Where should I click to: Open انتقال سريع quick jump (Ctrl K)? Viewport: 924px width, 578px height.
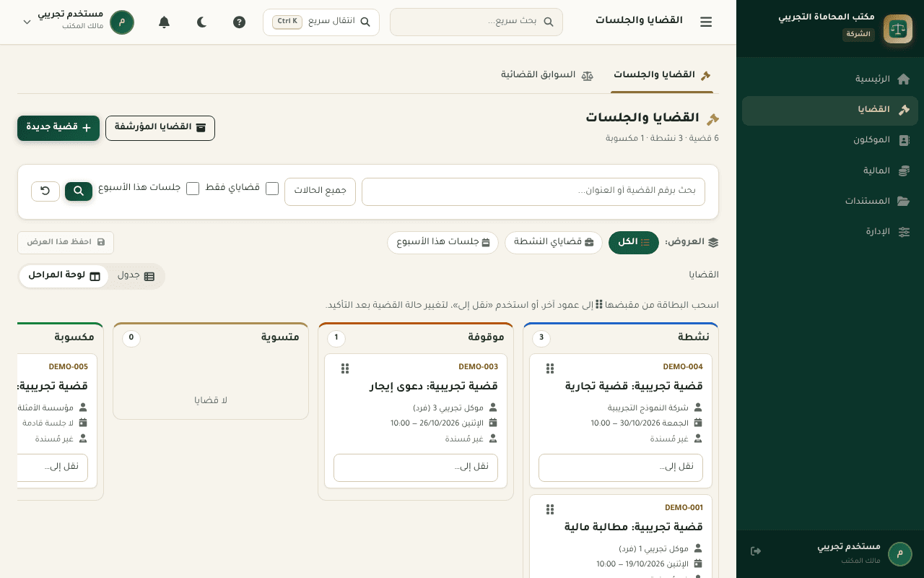tap(321, 22)
